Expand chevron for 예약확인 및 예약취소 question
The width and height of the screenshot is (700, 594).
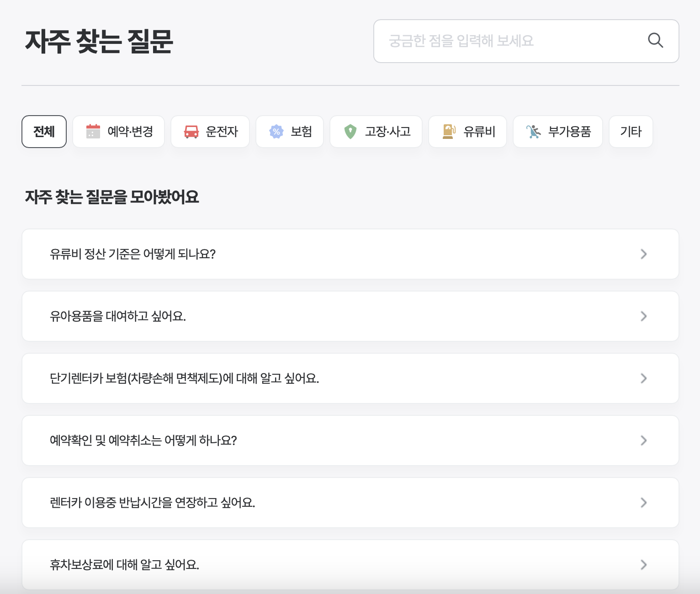tap(644, 440)
